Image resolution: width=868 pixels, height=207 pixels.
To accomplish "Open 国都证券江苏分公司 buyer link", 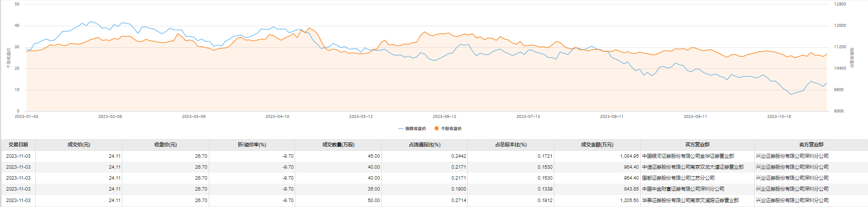I will coord(678,178).
